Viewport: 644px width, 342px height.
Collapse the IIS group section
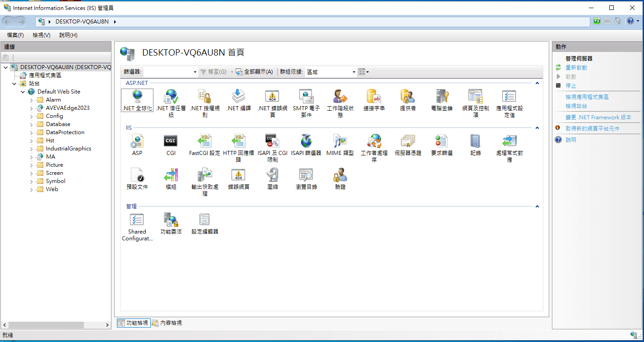(537, 128)
